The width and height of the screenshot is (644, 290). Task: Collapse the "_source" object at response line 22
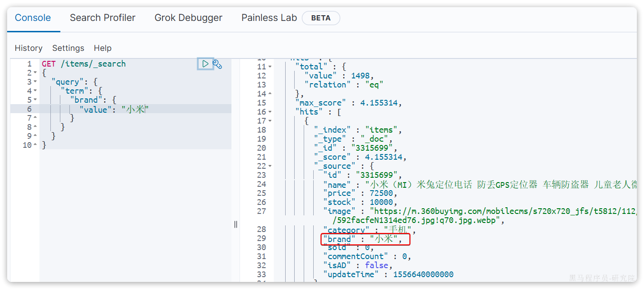270,166
